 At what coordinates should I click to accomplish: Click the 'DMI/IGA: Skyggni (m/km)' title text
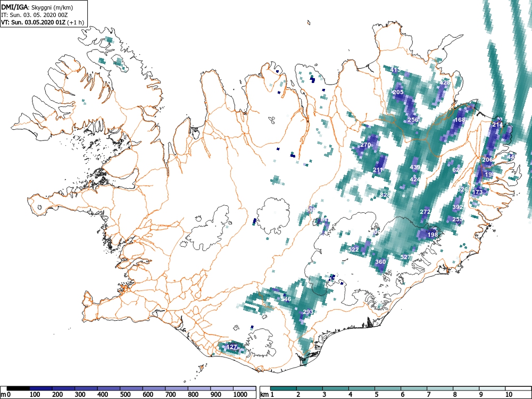click(37, 7)
